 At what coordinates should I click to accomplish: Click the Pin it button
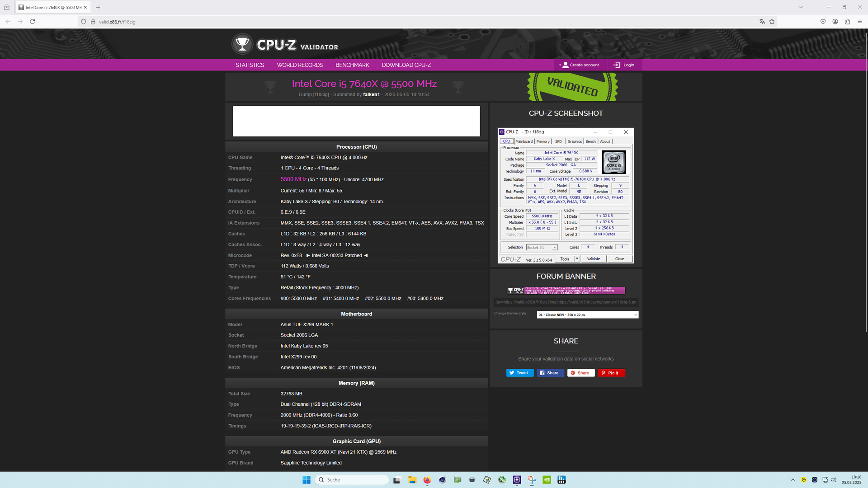612,373
